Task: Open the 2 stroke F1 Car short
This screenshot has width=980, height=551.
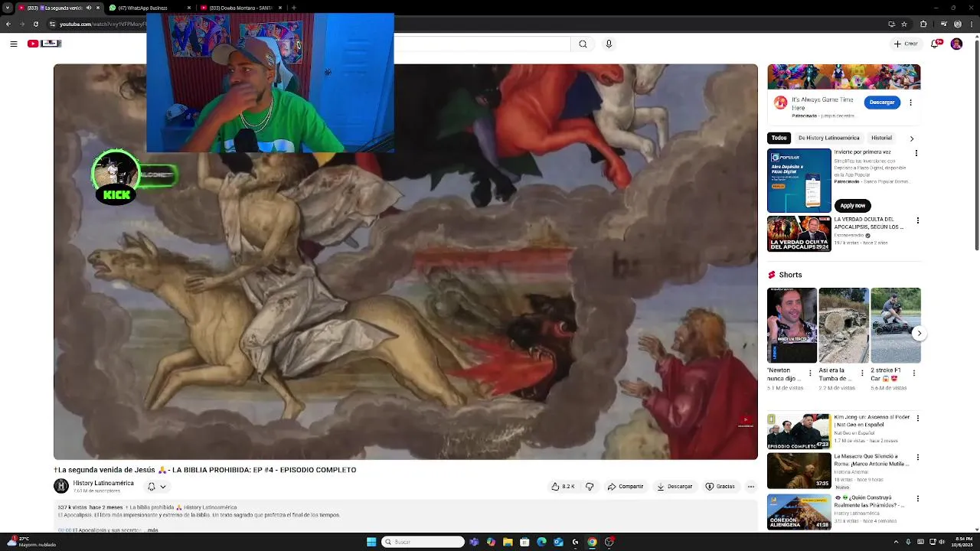Action: [x=896, y=325]
